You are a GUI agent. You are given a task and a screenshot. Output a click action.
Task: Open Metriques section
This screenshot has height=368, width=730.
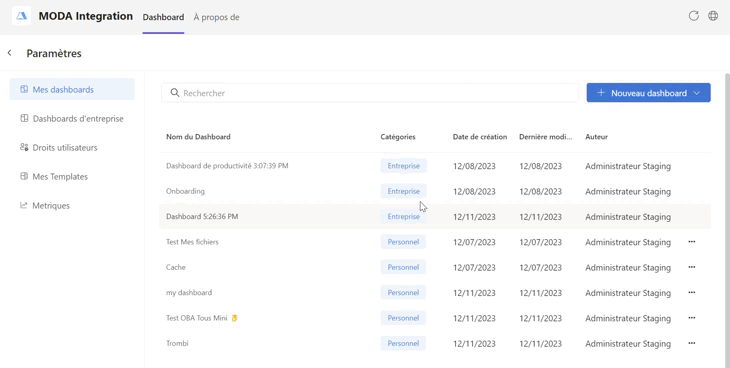pyautogui.click(x=72, y=205)
